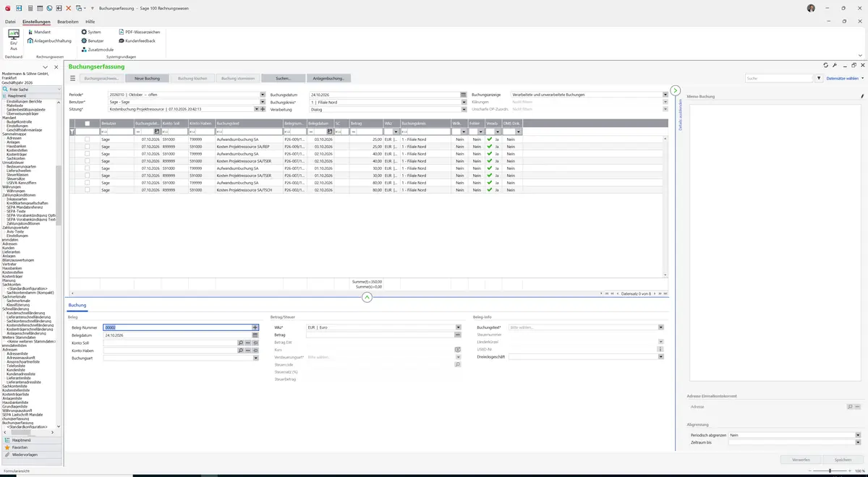Open the Bearbeiten menu
Image resolution: width=868 pixels, height=477 pixels.
[68, 22]
